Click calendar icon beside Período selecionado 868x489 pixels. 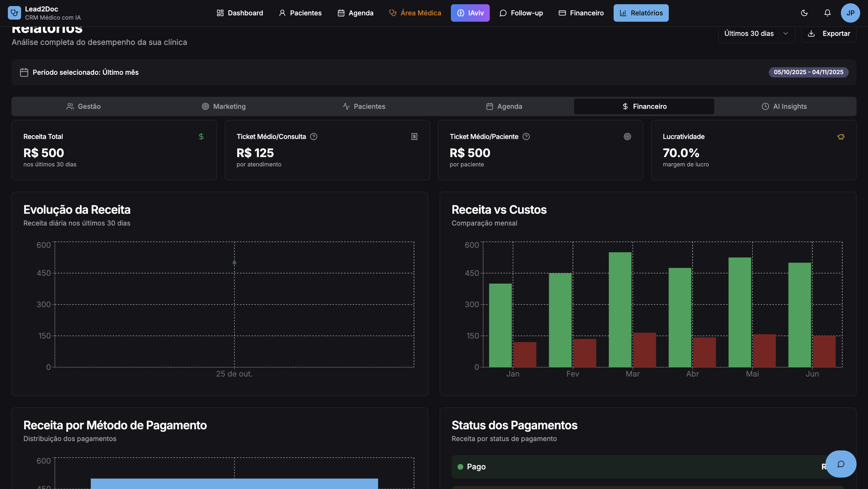pos(24,72)
